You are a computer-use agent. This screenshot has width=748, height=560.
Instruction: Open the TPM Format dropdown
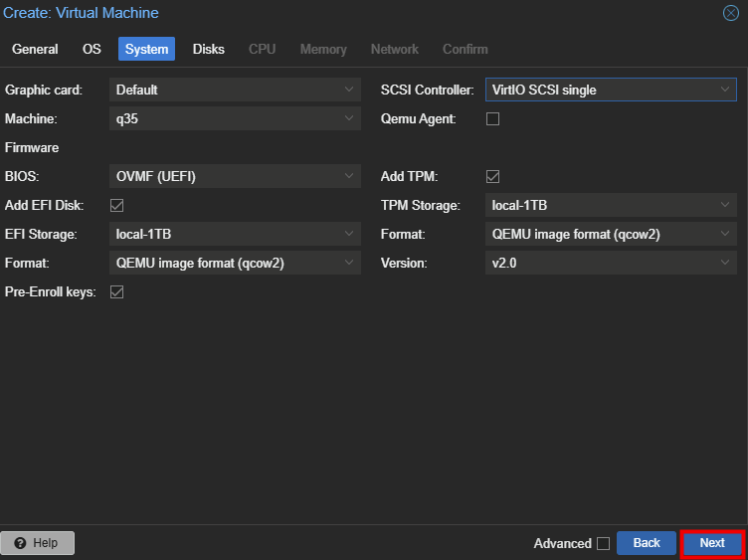click(x=611, y=234)
